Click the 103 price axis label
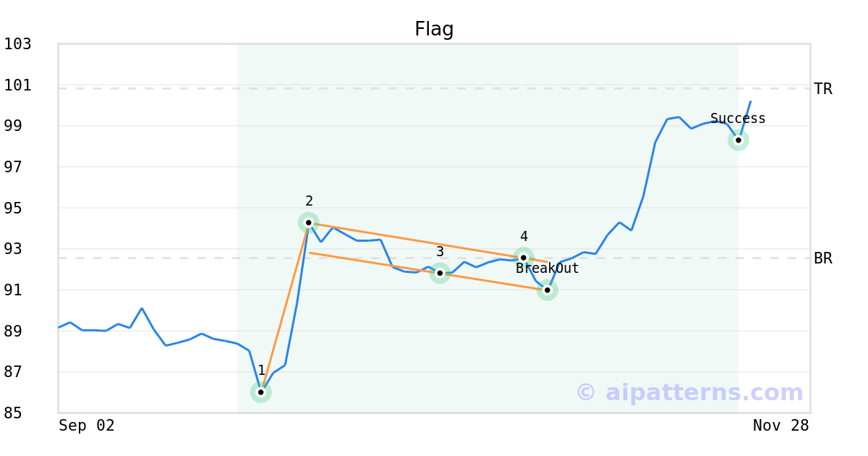The height and width of the screenshot is (456, 868). [x=17, y=44]
